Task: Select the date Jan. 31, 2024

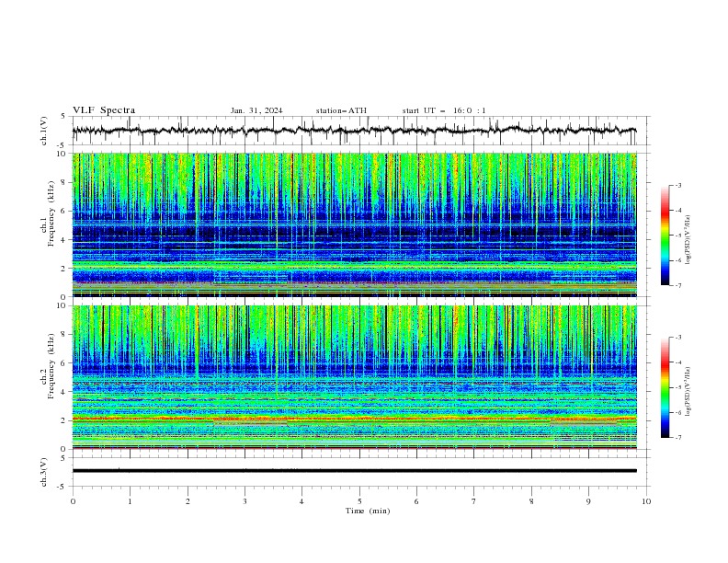Action: click(x=256, y=110)
